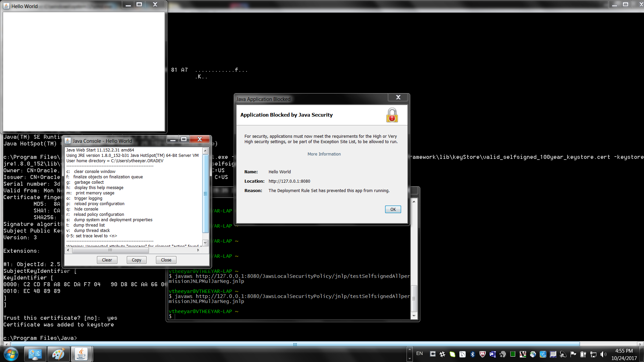644x362 pixels.
Task: Click the Close button in Java Console
Action: [x=166, y=260]
